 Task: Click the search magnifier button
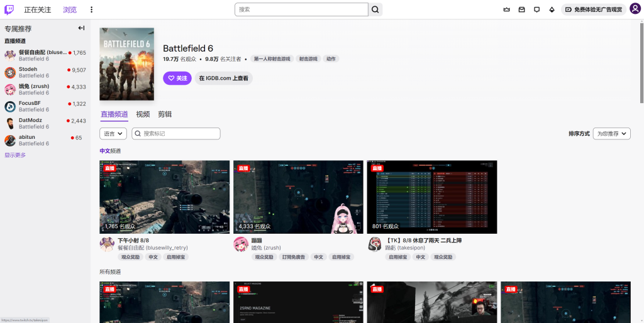375,9
